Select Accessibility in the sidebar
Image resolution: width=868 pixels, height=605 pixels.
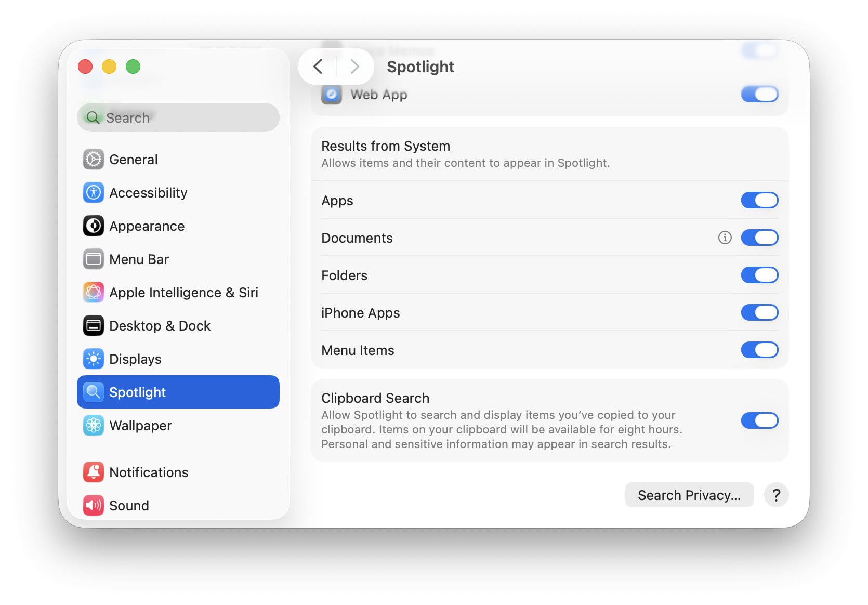[x=178, y=193]
